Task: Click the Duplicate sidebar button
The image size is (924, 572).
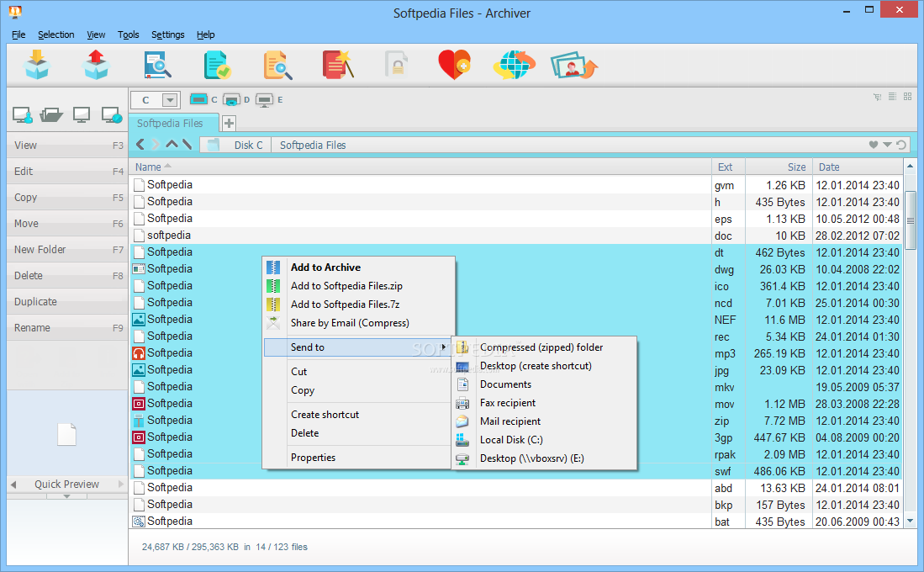Action: 67,301
